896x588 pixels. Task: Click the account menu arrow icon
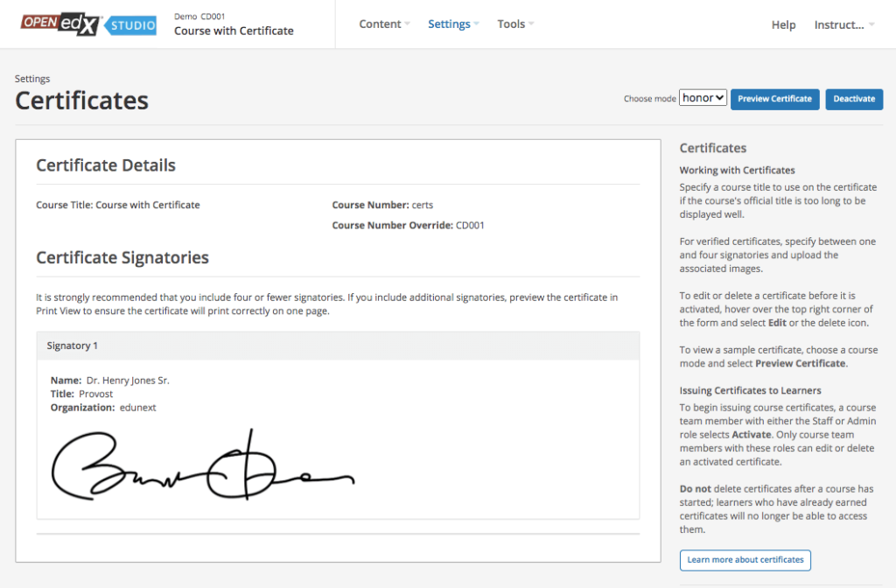tap(871, 24)
